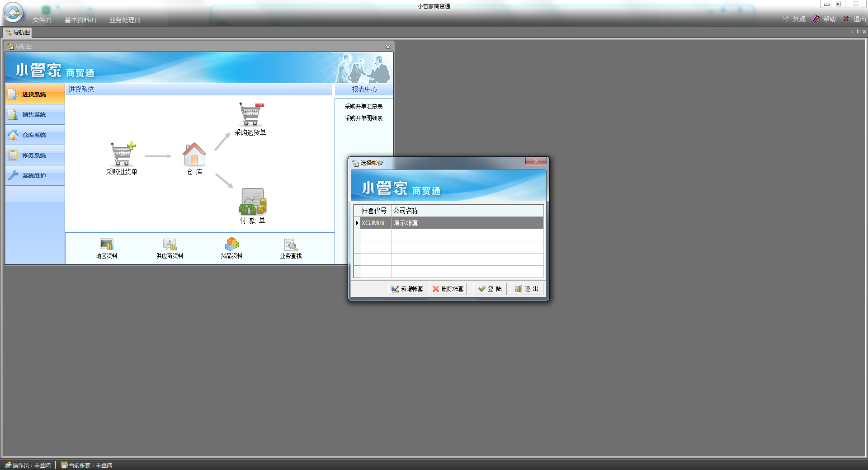Click the 新增帐套 button
Viewport: 868px width, 470px height.
click(407, 289)
